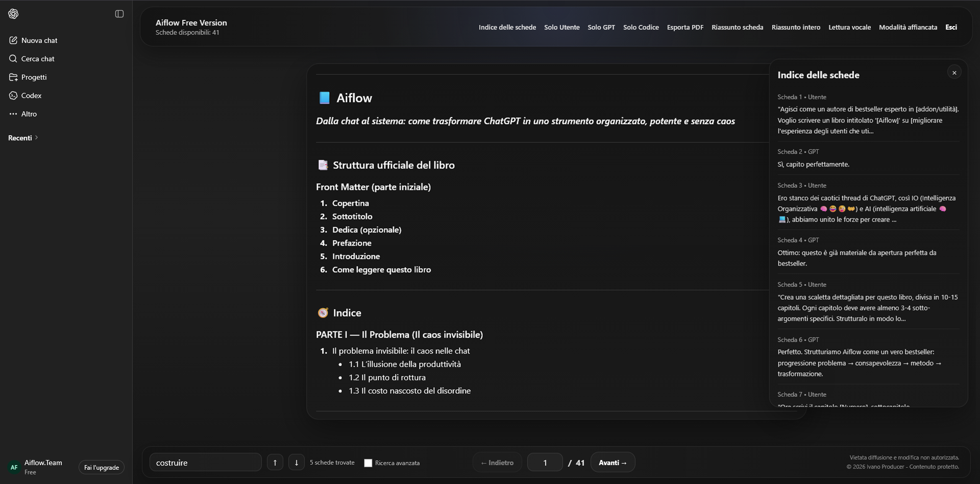Click the 'Schede disponibili: 41' text
Image resolution: width=980 pixels, height=484 pixels.
click(187, 33)
